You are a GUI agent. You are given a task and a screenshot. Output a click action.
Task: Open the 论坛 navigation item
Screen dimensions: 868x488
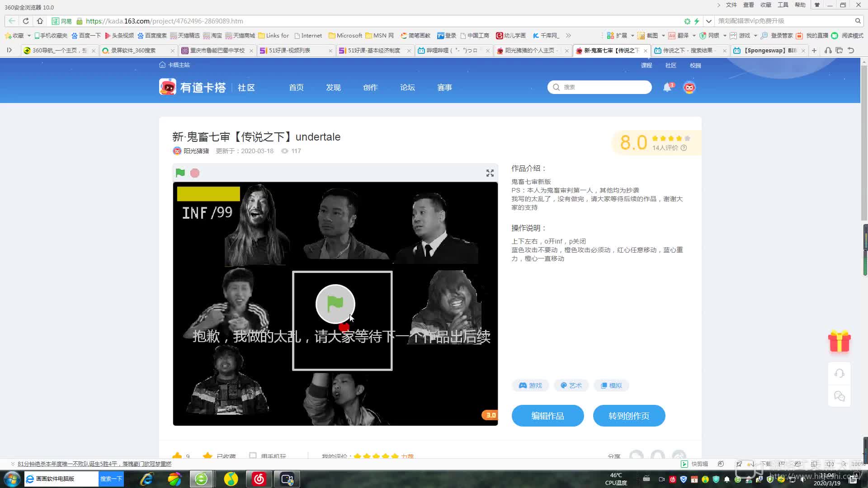[407, 87]
